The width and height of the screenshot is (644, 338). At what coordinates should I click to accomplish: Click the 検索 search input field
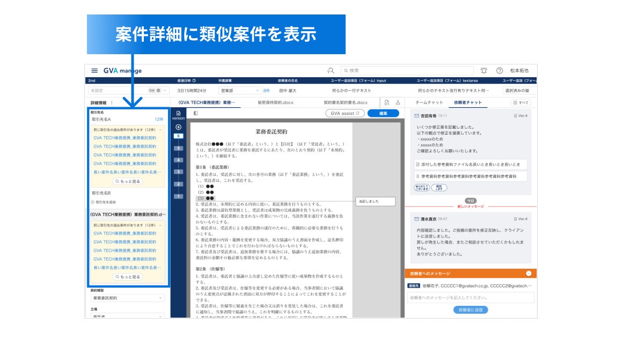407,70
